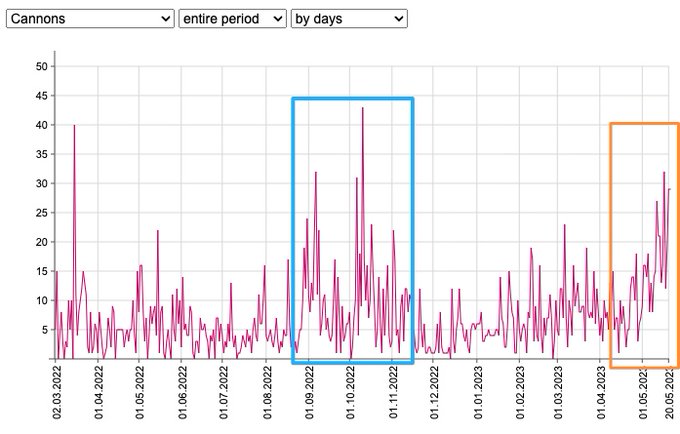Click the March 2022 peak at 40

click(74, 125)
